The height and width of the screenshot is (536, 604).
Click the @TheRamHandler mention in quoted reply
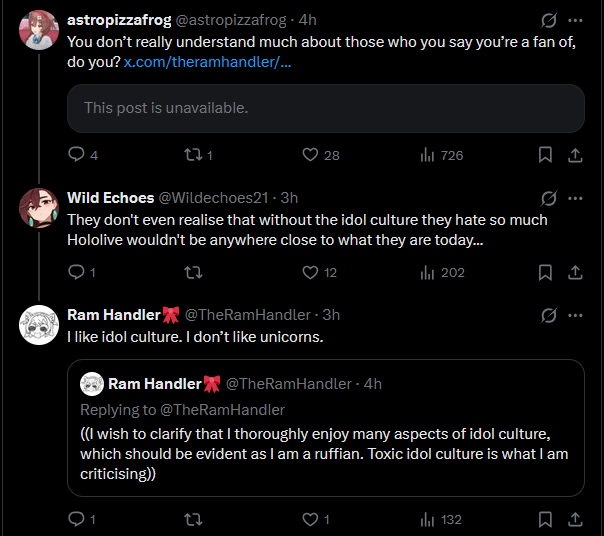pyautogui.click(x=220, y=409)
